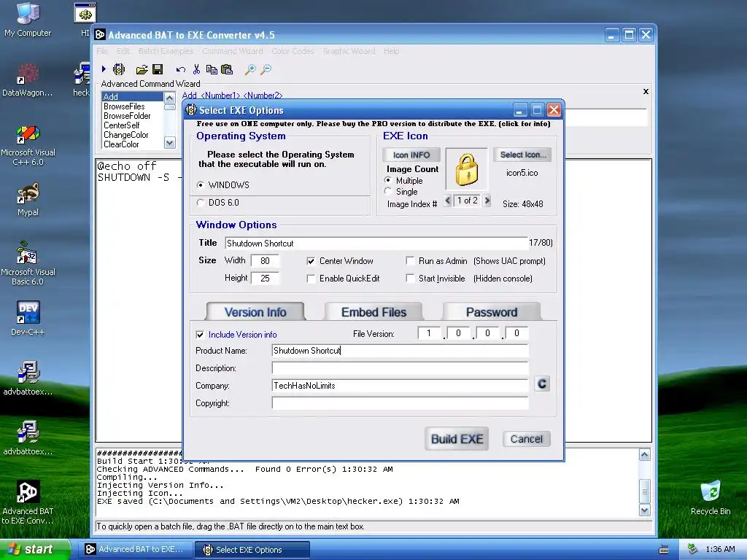Choose Single image count radio
Screen dimensions: 747x560
388,192
